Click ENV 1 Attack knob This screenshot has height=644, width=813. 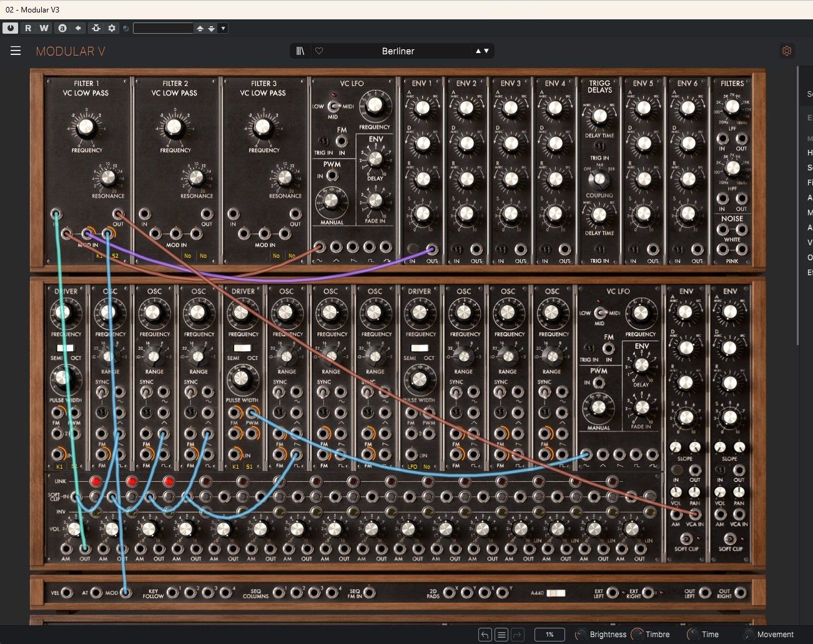pyautogui.click(x=423, y=109)
